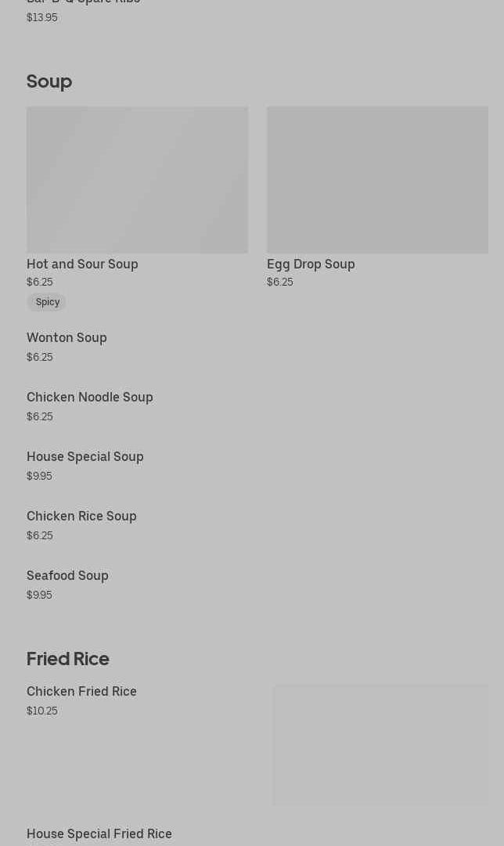Click the Chicken Fried Rice $10.25 price

point(42,711)
